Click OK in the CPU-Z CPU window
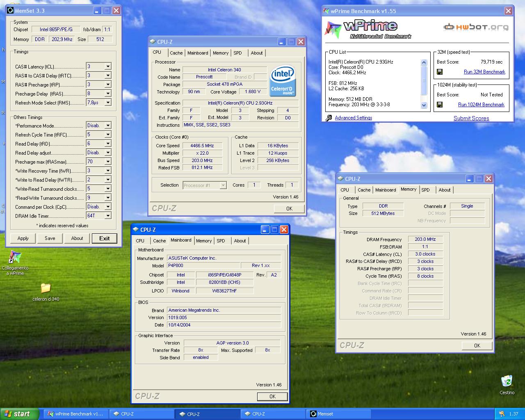 tap(289, 209)
